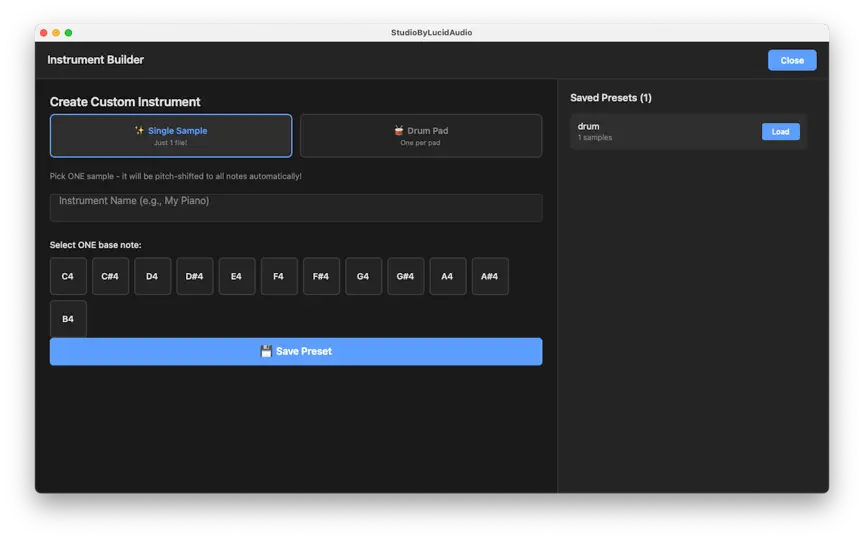Choose C4 as the base note
The image size is (864, 540).
click(x=68, y=276)
